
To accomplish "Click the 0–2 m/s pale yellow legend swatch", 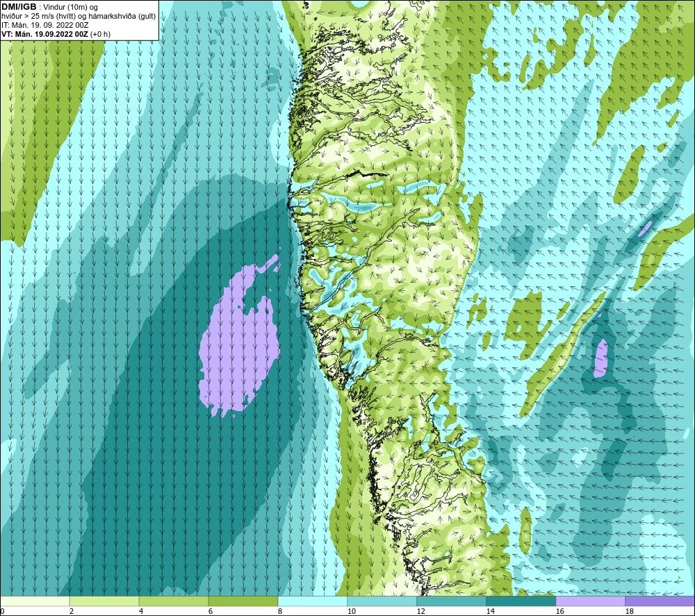I will coord(35,601).
